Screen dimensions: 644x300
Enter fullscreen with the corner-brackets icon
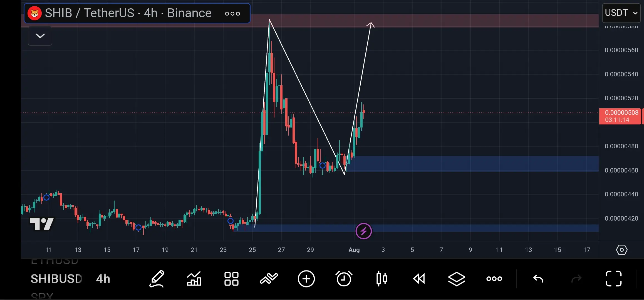614,279
